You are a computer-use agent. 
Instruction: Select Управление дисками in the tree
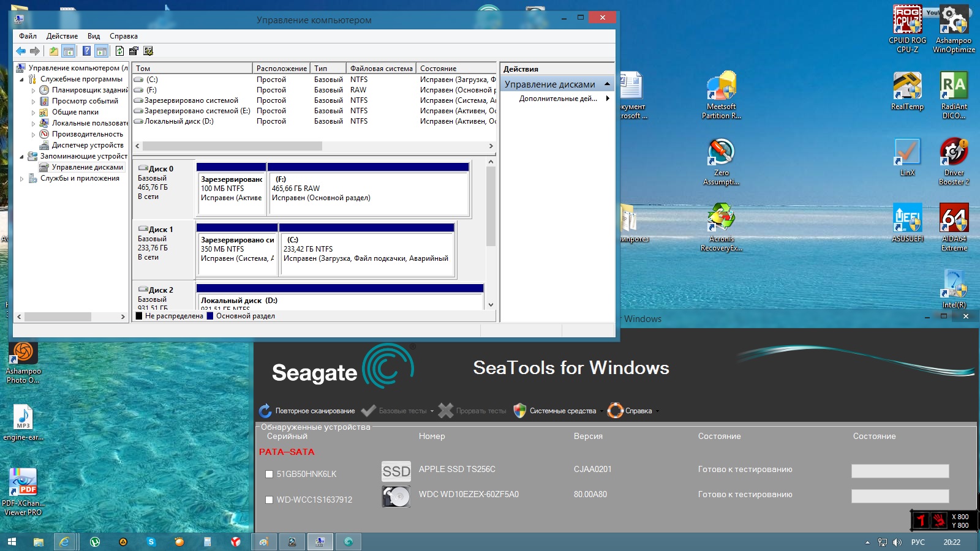(x=88, y=167)
